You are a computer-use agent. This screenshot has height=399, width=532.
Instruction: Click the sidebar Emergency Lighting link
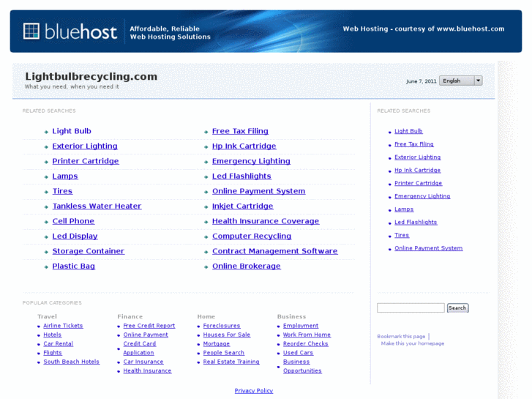422,196
